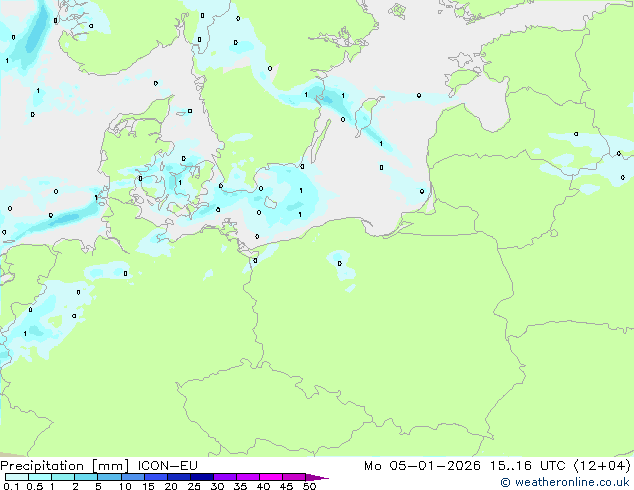Click the 35–40 mm violet legend swatch
Image resolution: width=634 pixels, height=490 pixels.
click(x=248, y=477)
